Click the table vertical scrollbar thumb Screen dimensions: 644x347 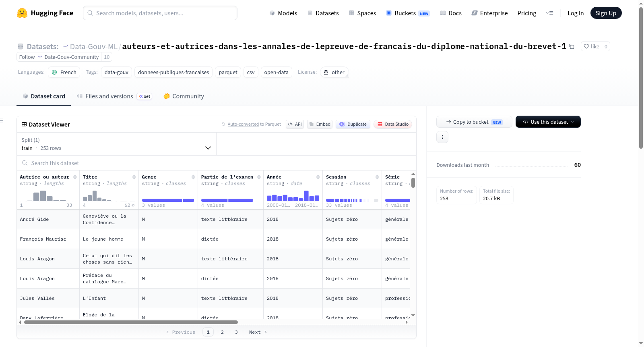click(x=413, y=183)
